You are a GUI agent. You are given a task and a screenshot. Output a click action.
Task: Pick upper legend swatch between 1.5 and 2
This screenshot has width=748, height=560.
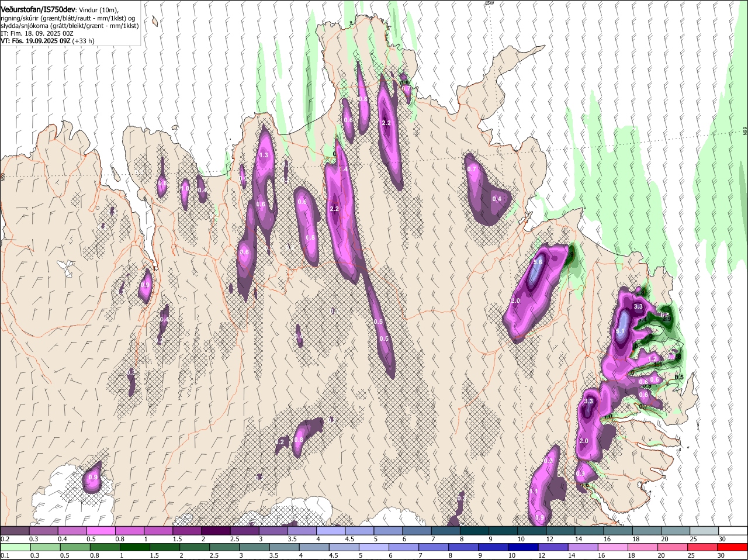coord(187,530)
